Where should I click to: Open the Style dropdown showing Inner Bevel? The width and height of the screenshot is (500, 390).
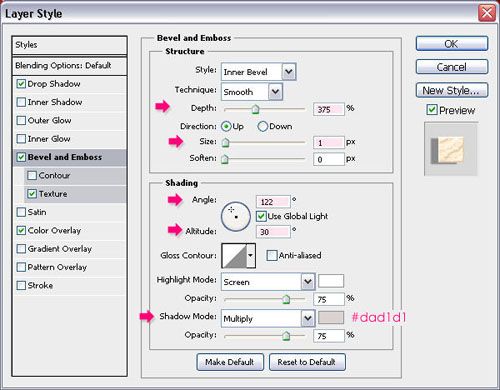point(258,72)
